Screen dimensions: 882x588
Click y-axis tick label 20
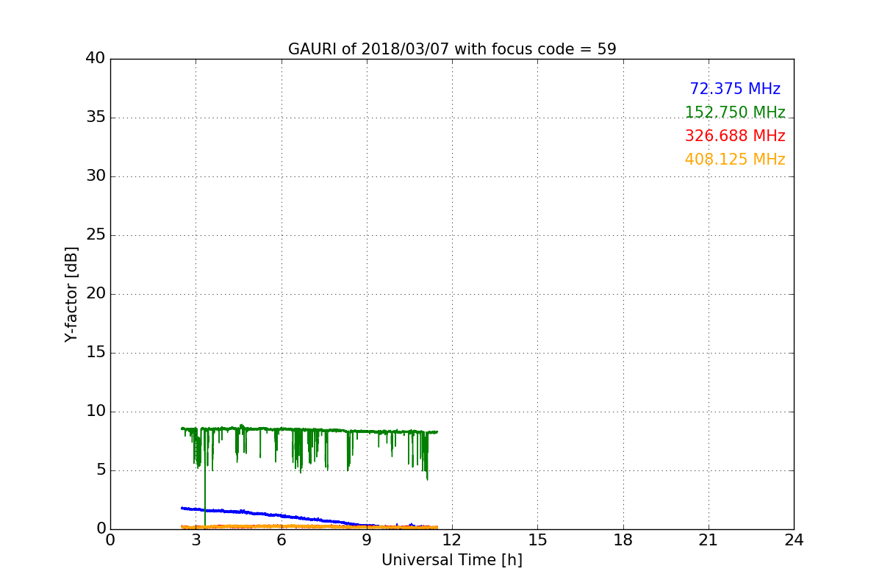coord(96,294)
